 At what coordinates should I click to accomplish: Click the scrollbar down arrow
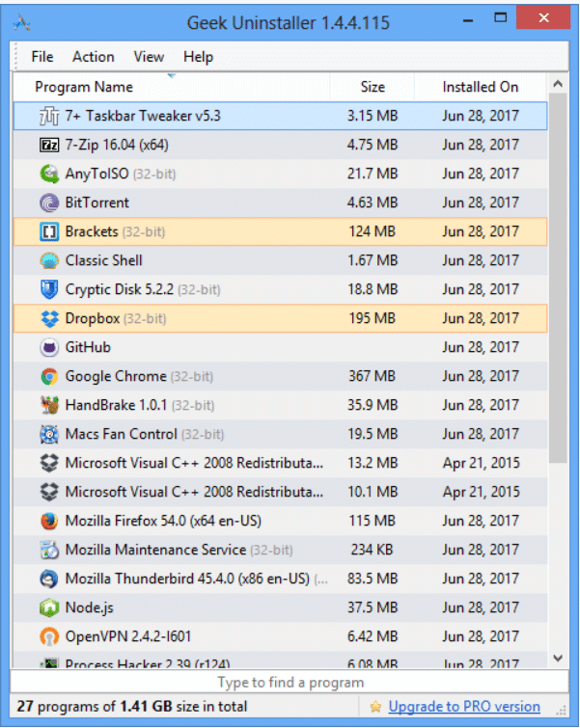[x=557, y=658]
